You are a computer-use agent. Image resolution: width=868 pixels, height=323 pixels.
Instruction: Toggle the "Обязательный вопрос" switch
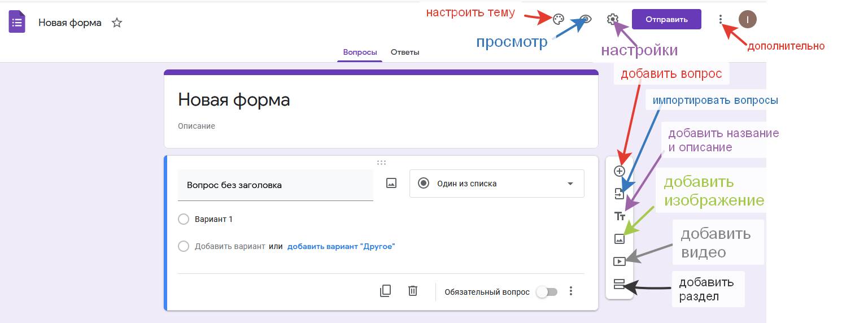(x=546, y=292)
